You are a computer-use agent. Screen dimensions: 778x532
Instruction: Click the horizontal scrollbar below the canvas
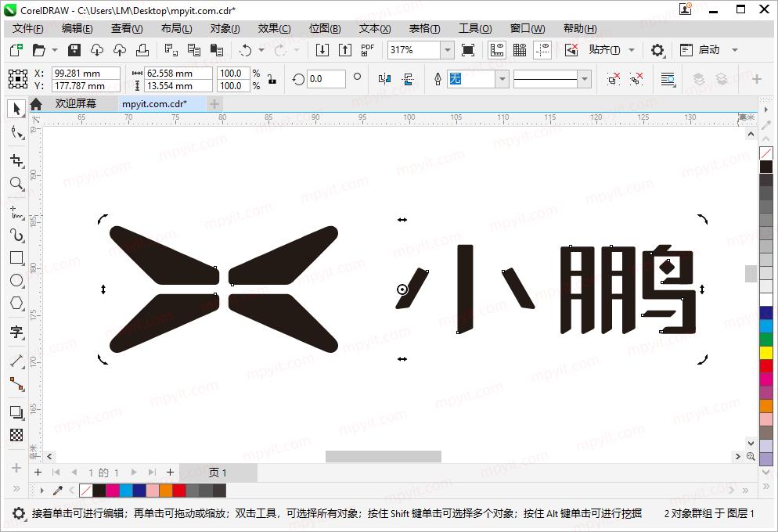click(x=384, y=456)
